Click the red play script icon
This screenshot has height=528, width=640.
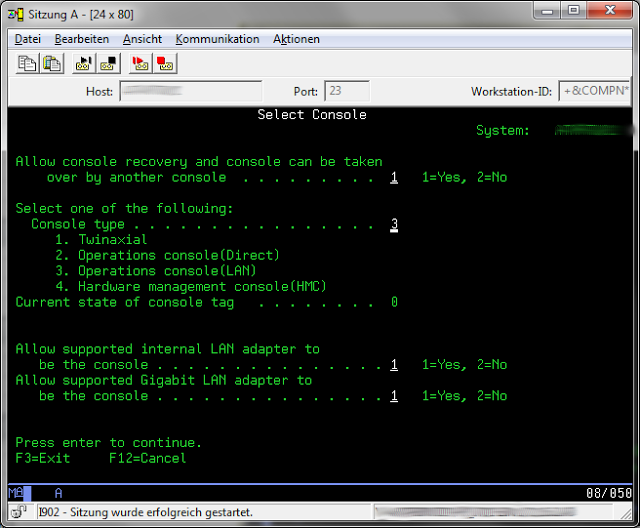[x=141, y=64]
